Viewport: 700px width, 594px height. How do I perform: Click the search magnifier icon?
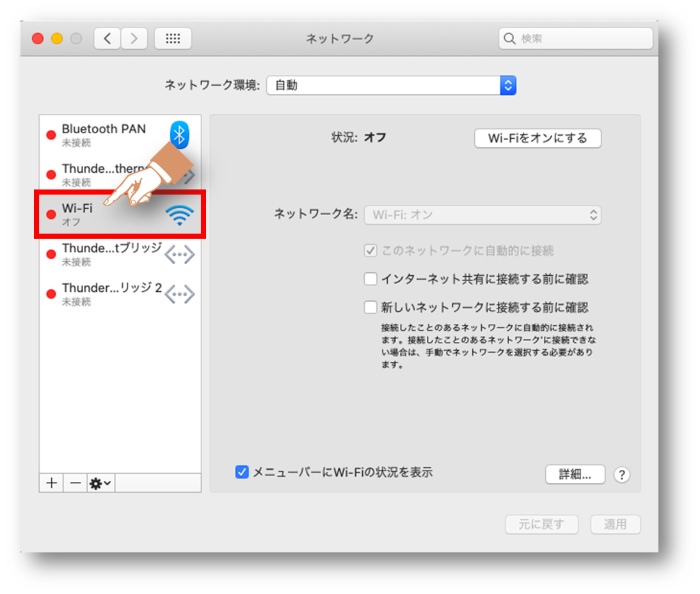(509, 39)
